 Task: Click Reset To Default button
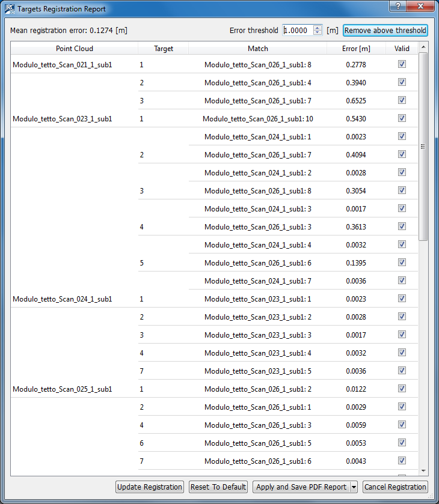click(x=218, y=487)
